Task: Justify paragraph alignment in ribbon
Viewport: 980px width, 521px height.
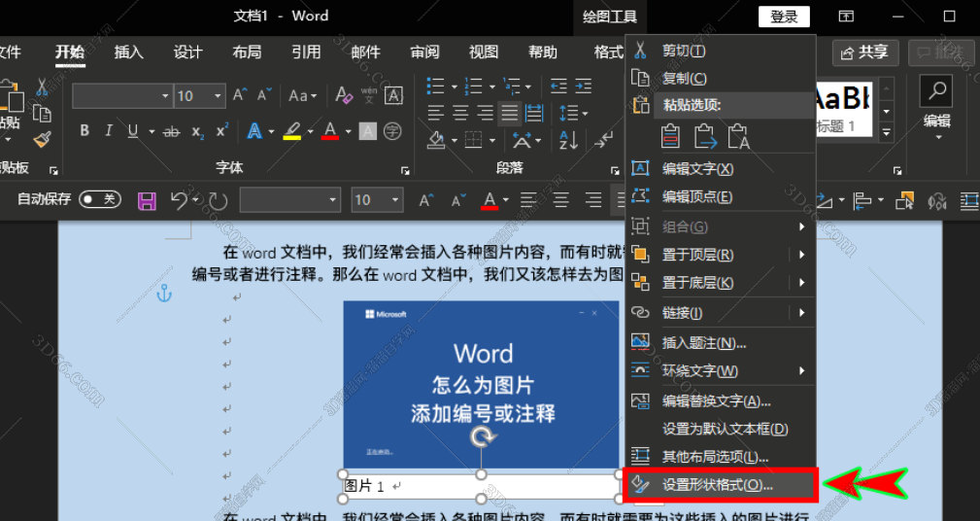Action: point(509,113)
